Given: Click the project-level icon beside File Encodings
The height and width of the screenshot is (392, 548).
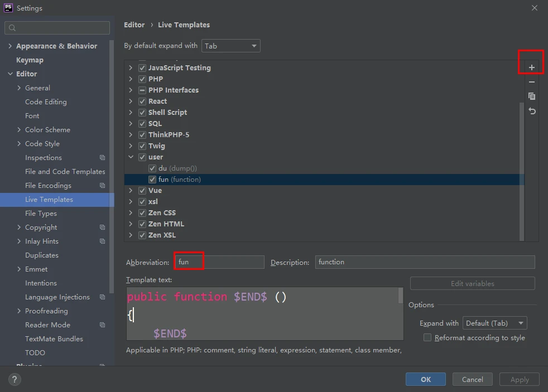Looking at the screenshot, I should click(102, 186).
